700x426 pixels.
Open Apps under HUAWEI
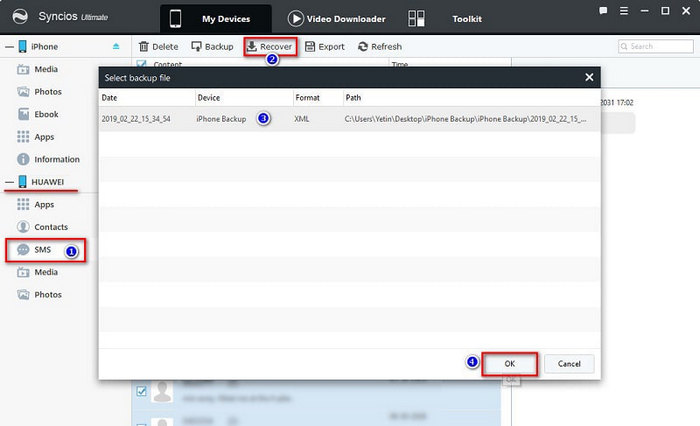tap(36, 205)
